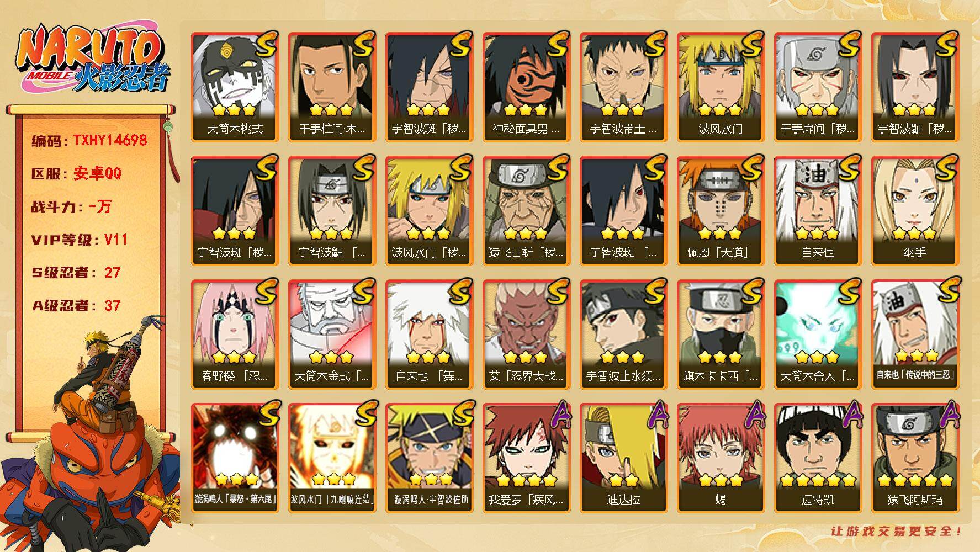Select the 迪达拉 A-rank ninja card
This screenshot has width=980, height=552.
(623, 458)
